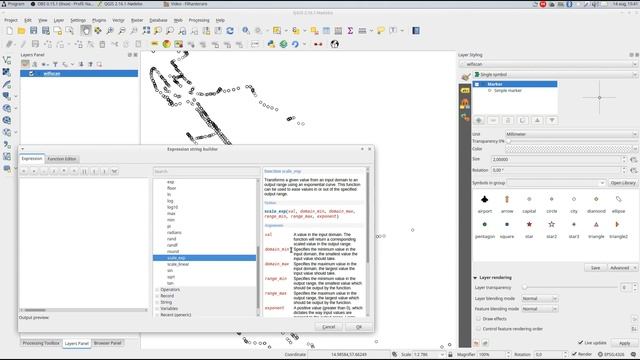Viewport: 640px width, 360px height.
Task: Select the Zoom In magnifier tool
Action: (110, 31)
